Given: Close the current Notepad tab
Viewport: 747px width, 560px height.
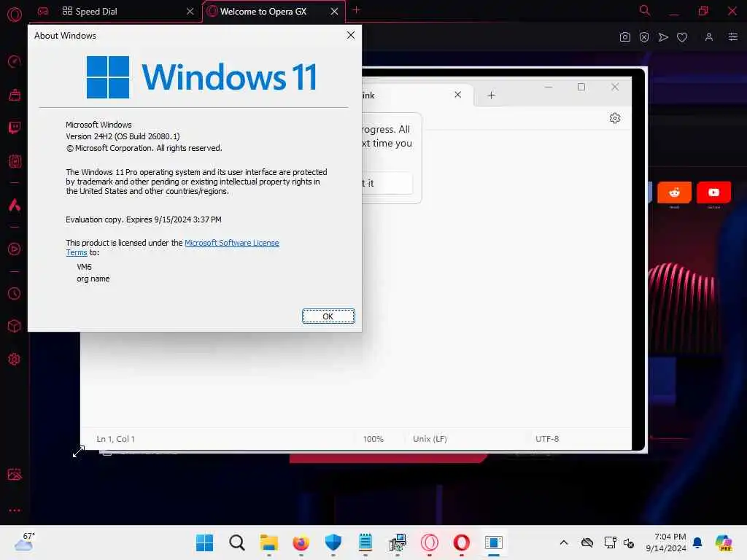Looking at the screenshot, I should click(458, 95).
